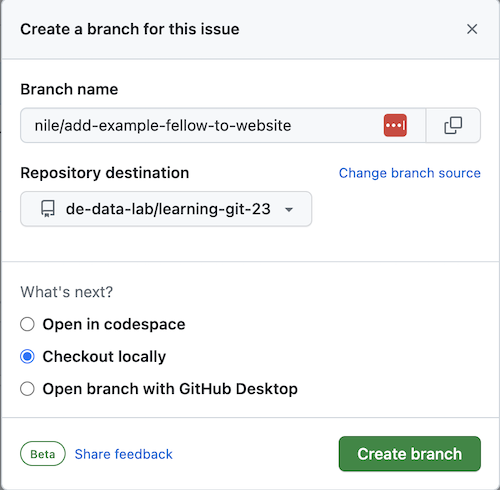Click the Repository destination label

tap(105, 173)
